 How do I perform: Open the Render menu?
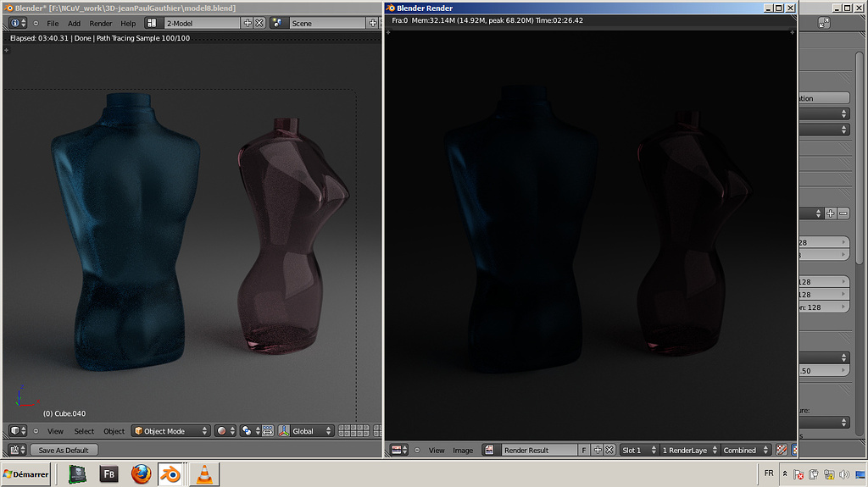click(101, 23)
